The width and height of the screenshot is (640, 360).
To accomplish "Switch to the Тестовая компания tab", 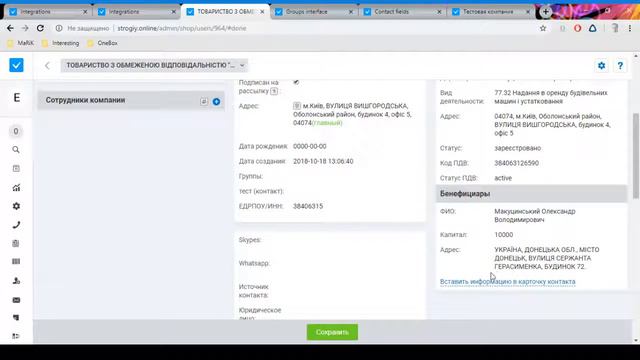I will point(491,12).
